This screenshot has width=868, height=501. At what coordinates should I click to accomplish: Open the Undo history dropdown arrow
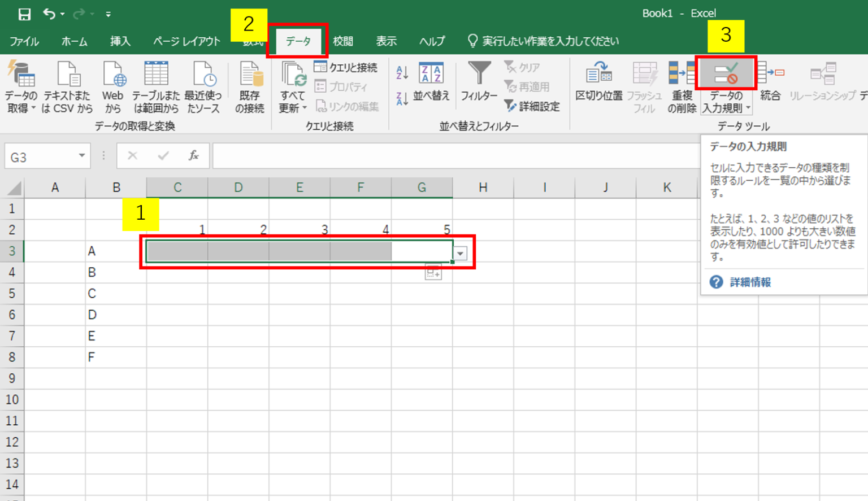tap(62, 14)
